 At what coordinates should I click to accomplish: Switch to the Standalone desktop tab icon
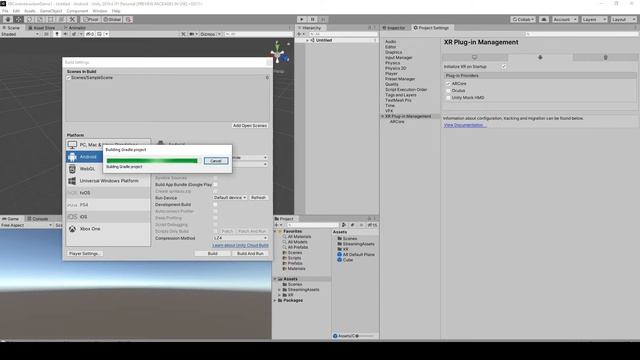(475, 57)
